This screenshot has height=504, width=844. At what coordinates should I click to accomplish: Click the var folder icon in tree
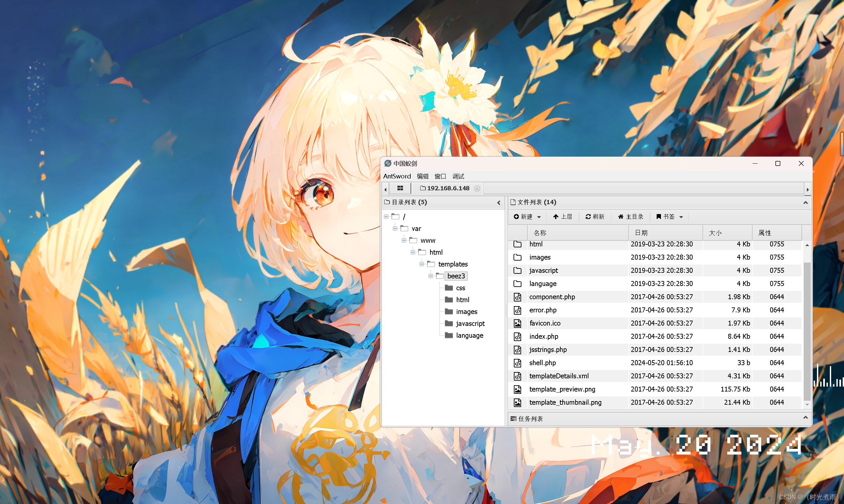click(404, 228)
